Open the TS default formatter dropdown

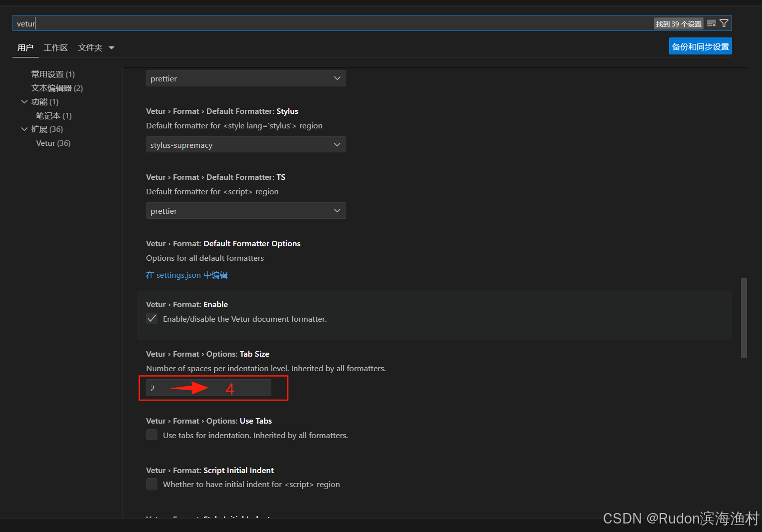point(246,211)
